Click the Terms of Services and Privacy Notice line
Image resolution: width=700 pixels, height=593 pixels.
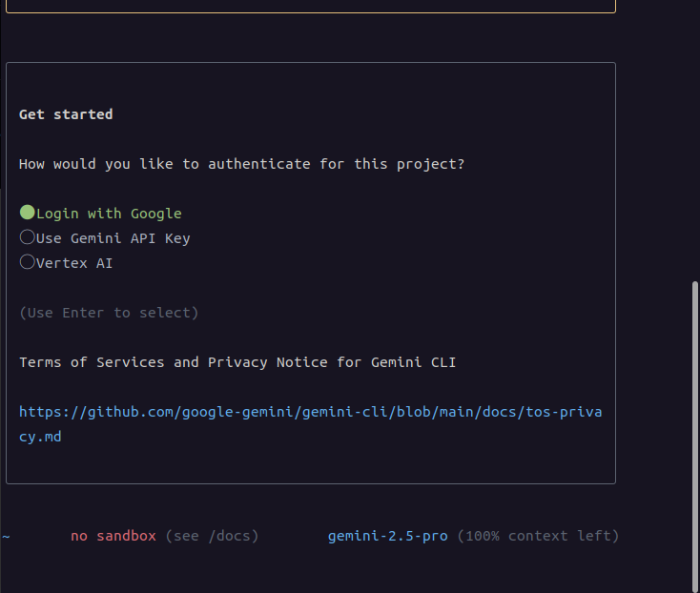[x=237, y=362]
